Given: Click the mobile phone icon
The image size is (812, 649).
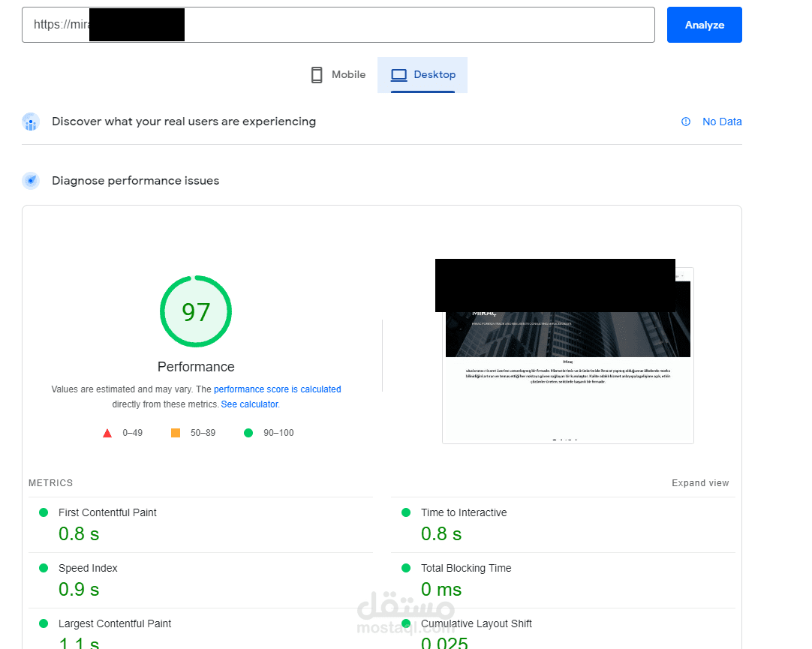Looking at the screenshot, I should coord(317,75).
